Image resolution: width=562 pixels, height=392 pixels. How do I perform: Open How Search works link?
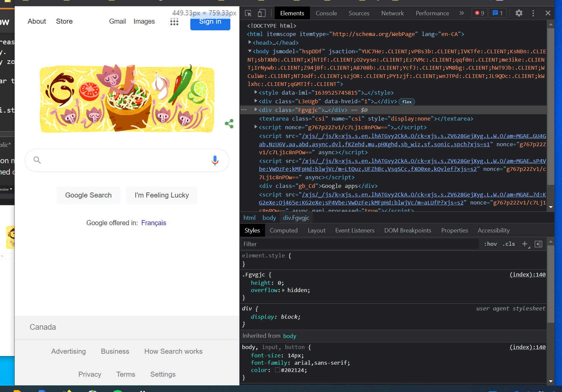coord(173,351)
